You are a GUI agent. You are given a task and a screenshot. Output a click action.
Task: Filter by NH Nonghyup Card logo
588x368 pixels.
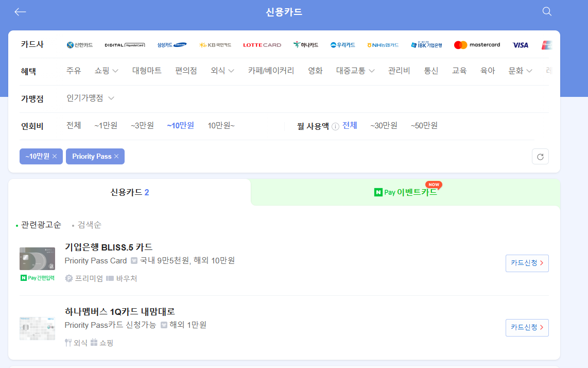pos(383,45)
